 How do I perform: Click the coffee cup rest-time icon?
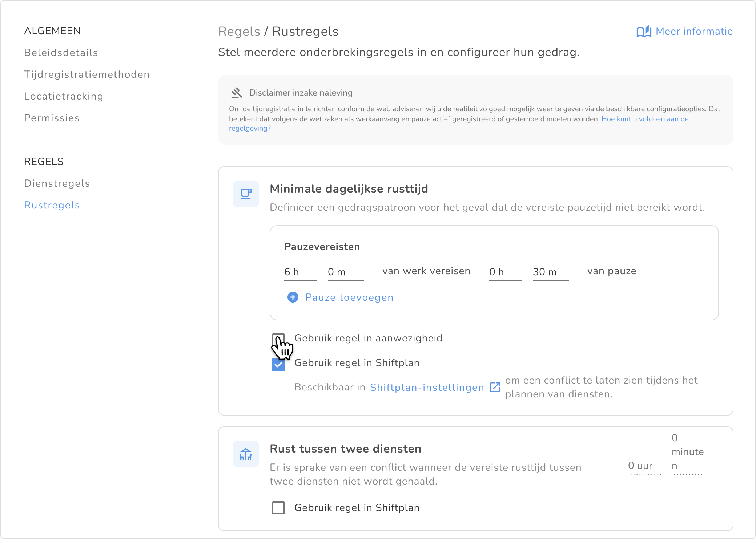pos(246,194)
